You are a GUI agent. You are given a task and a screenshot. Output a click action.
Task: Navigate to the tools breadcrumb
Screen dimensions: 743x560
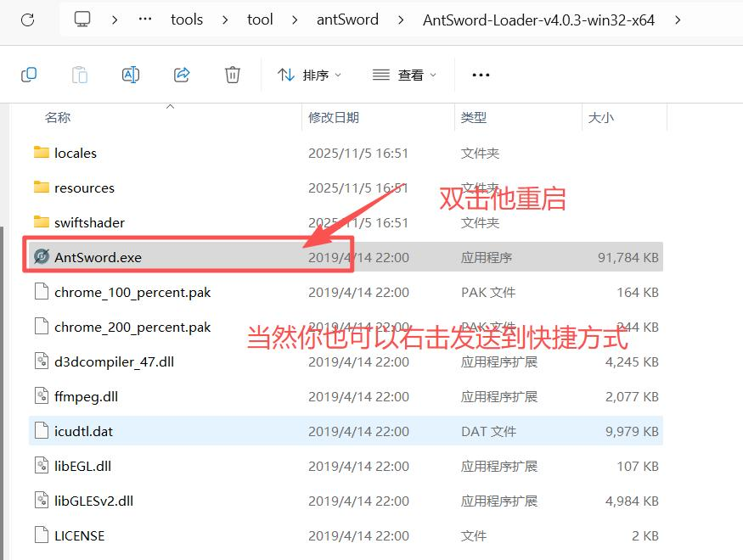point(187,20)
